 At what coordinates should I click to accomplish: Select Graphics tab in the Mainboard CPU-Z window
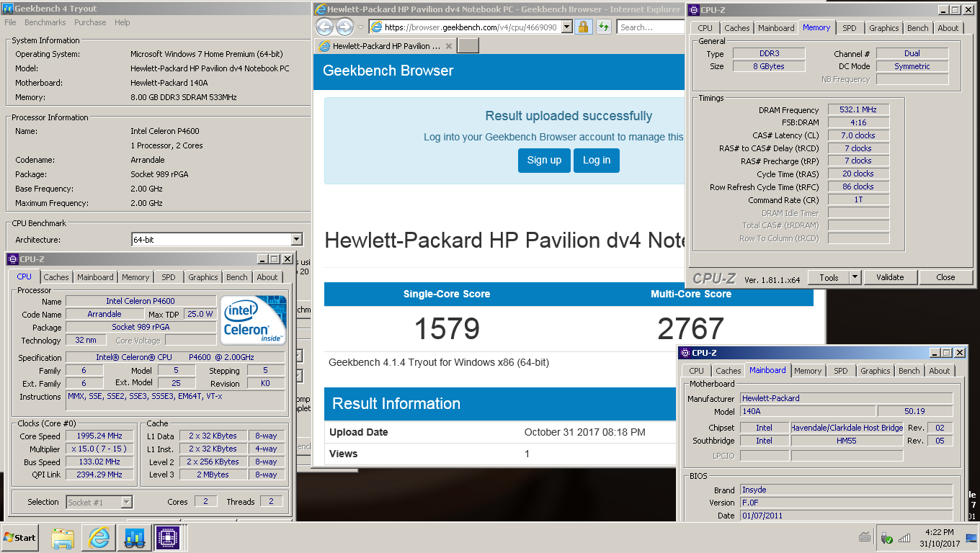[875, 371]
